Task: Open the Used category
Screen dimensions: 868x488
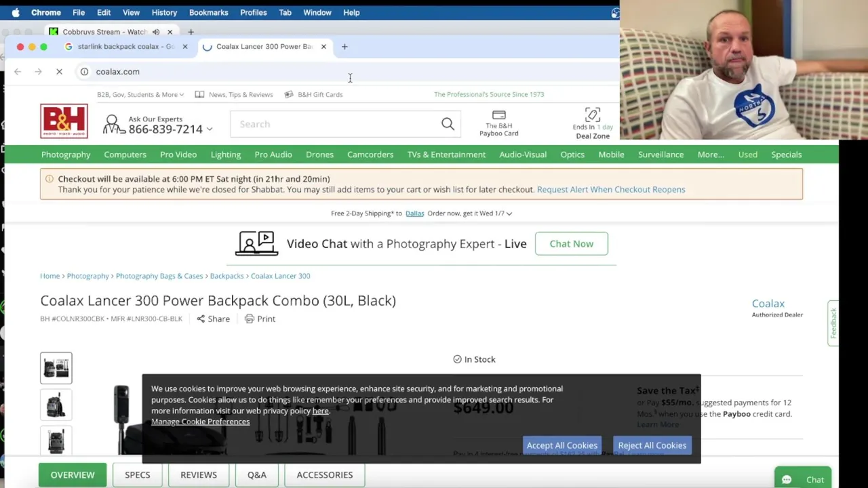Action: (748, 155)
